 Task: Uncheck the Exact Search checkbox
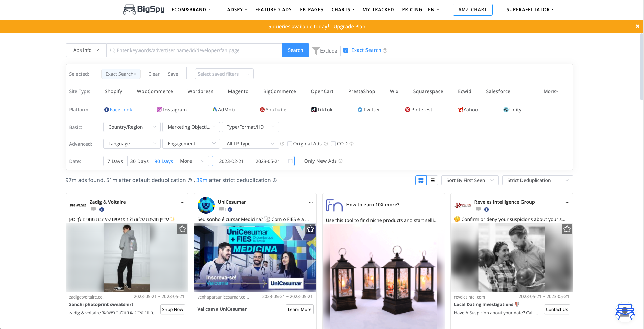[346, 50]
